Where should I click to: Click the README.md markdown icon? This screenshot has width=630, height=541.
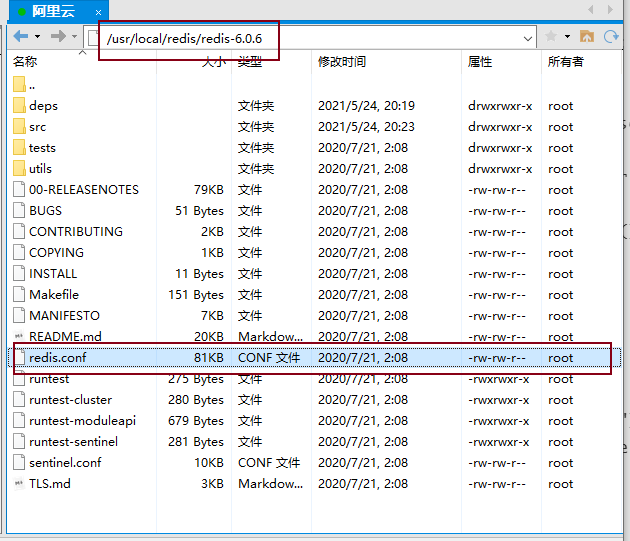[19, 336]
